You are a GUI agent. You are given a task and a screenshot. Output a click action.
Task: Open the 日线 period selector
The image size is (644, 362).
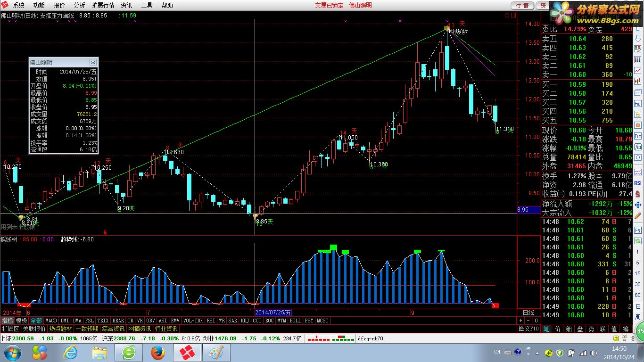coord(528,313)
